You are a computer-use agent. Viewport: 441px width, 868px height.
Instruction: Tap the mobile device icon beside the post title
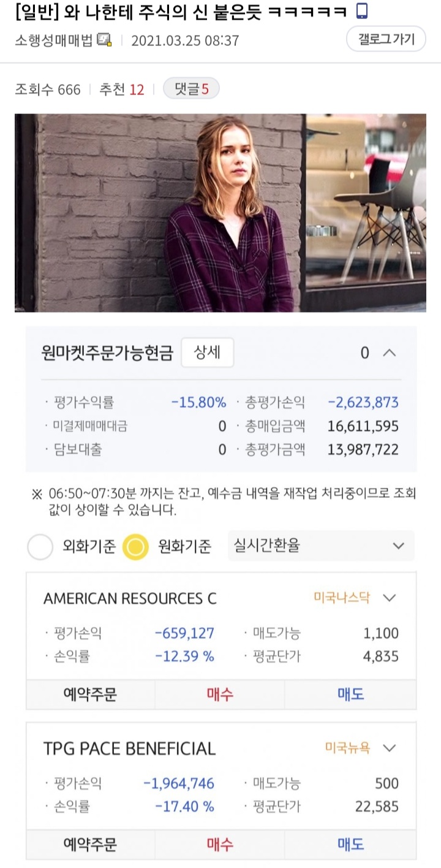pos(362,12)
